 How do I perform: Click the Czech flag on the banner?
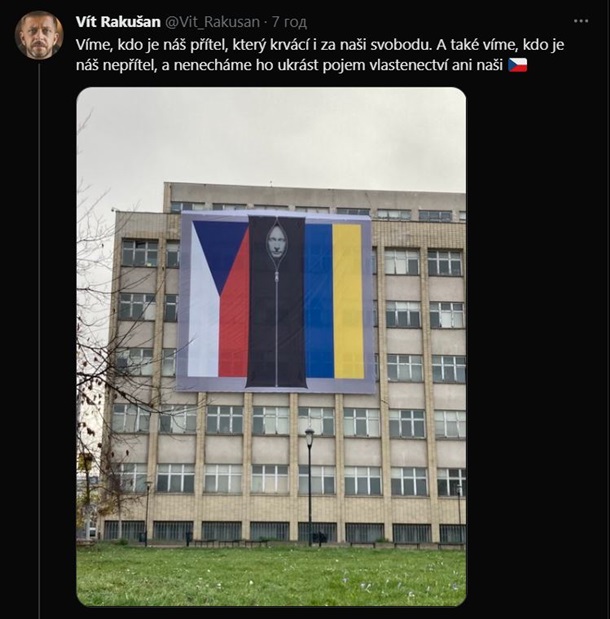pos(220,299)
